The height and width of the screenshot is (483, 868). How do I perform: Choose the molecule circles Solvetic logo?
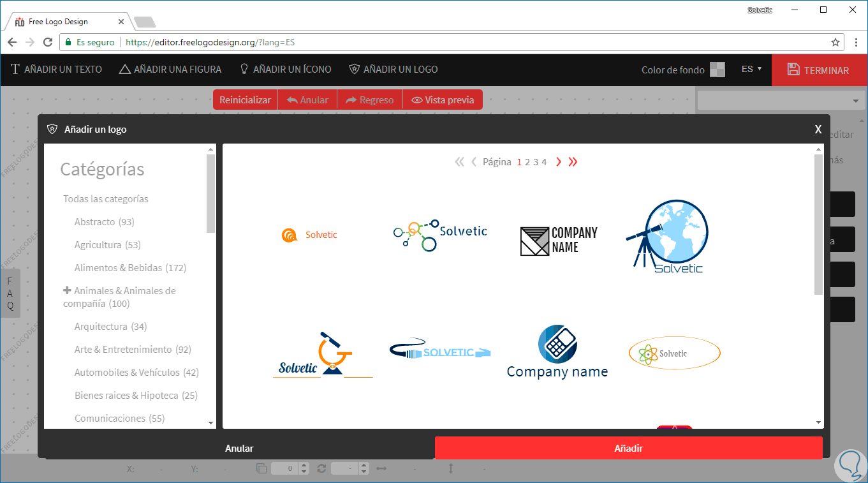[440, 235]
